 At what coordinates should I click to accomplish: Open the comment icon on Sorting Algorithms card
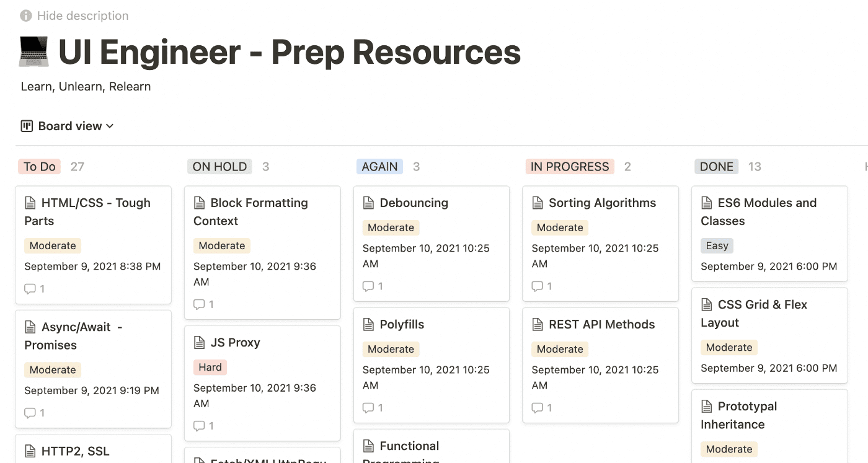coord(539,286)
